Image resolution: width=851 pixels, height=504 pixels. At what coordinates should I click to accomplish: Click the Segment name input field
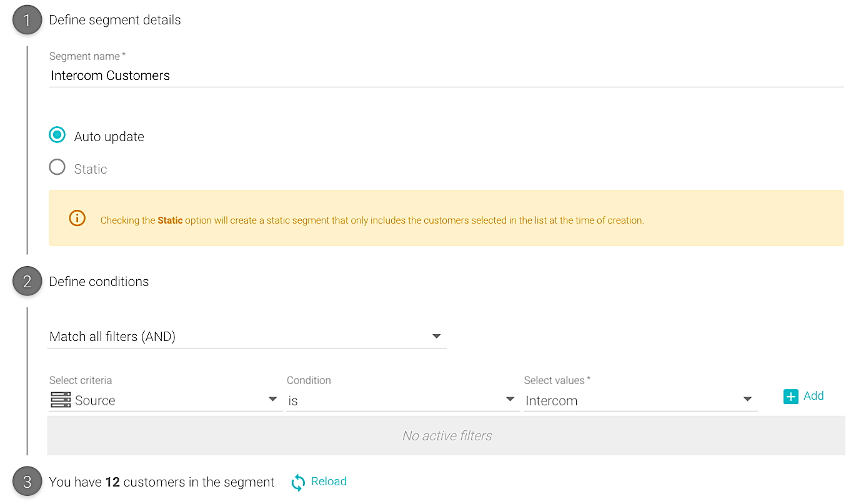click(445, 76)
